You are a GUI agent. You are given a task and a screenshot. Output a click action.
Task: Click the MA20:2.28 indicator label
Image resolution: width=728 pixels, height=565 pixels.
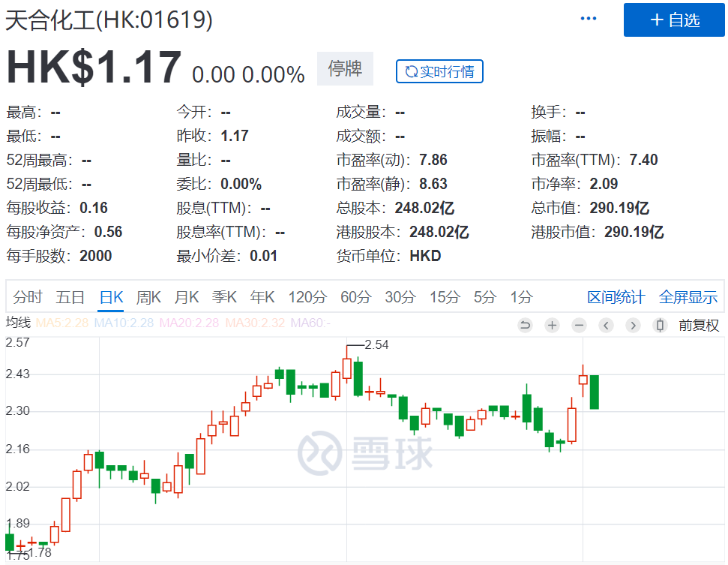click(x=189, y=323)
